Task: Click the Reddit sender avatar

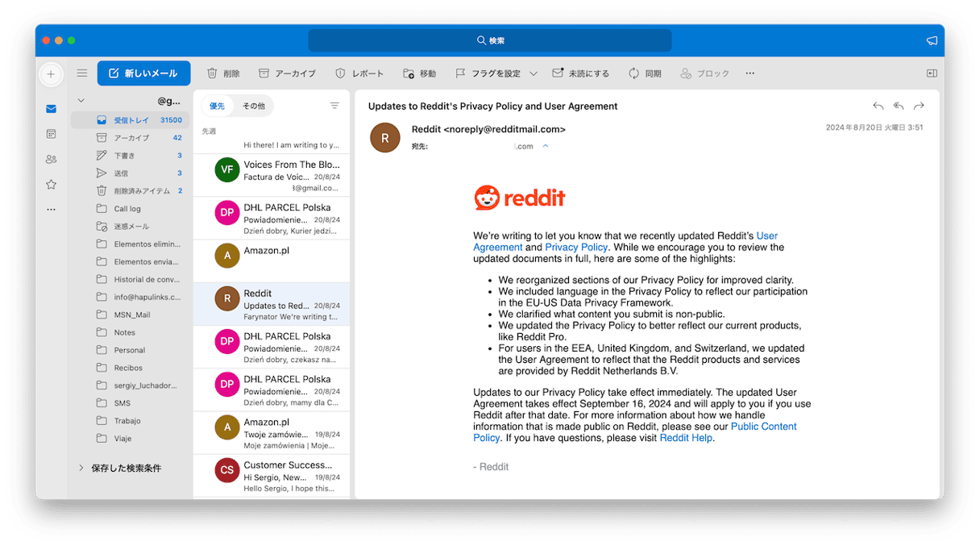Action: 385,138
